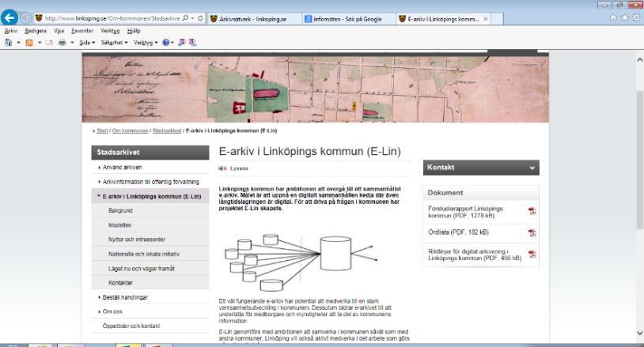Open PDF icon for Förstudierapport Linköpings kommun

pos(532,211)
